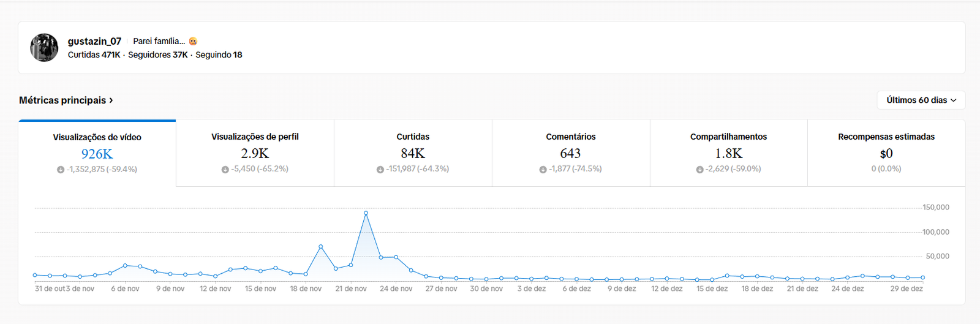The image size is (980, 324).
Task: Select the Curtidas metric tab
Action: coord(413,153)
